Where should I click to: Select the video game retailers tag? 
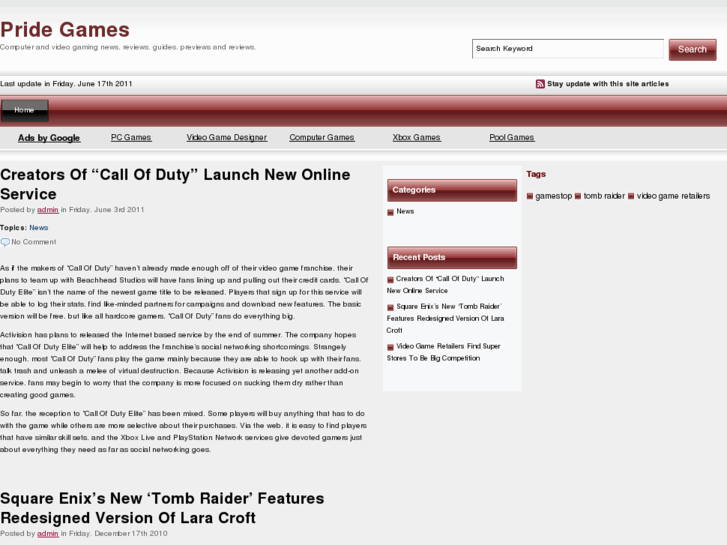(673, 196)
